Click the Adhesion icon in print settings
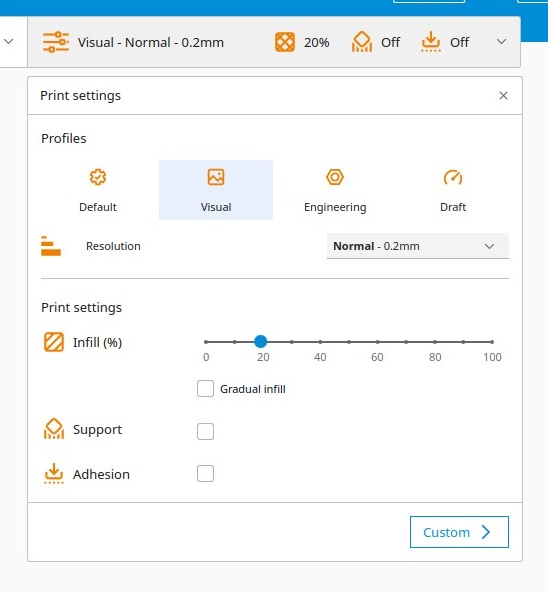Screen dimensions: 548x592 click(54, 473)
